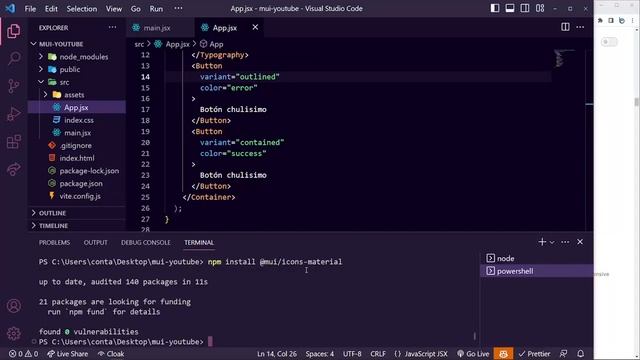
Task: Open the Run and Debug view
Action: [x=13, y=114]
